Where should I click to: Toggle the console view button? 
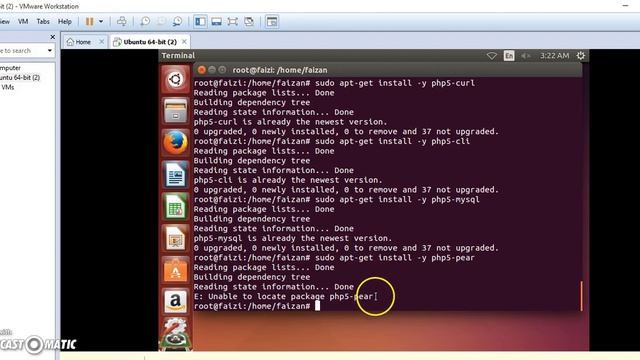pyautogui.click(x=272, y=22)
